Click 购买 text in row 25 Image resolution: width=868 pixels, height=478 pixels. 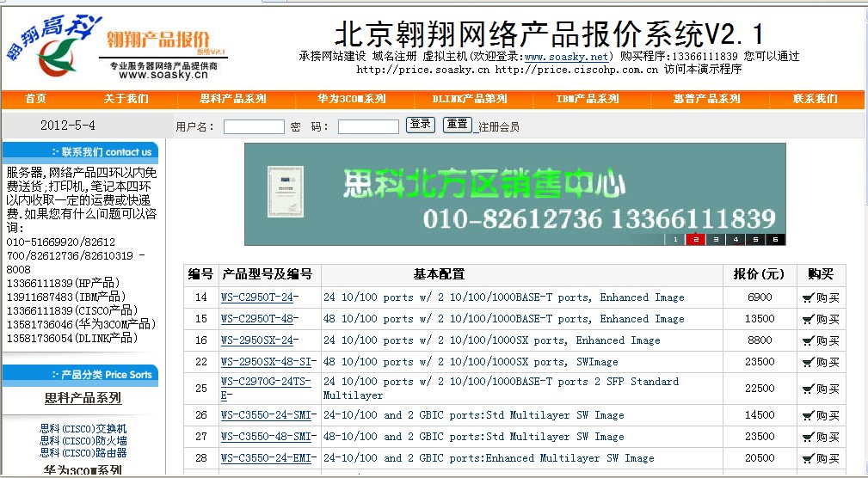point(828,389)
